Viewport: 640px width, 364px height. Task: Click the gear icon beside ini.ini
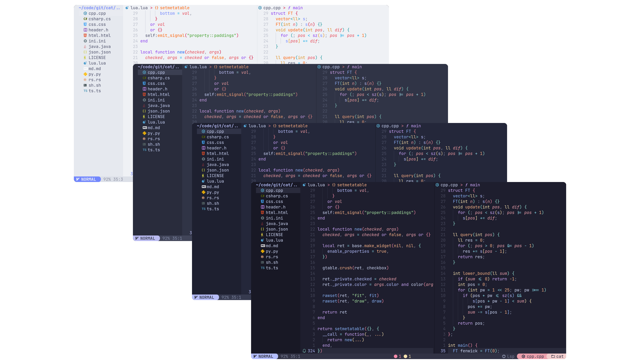coord(262,218)
